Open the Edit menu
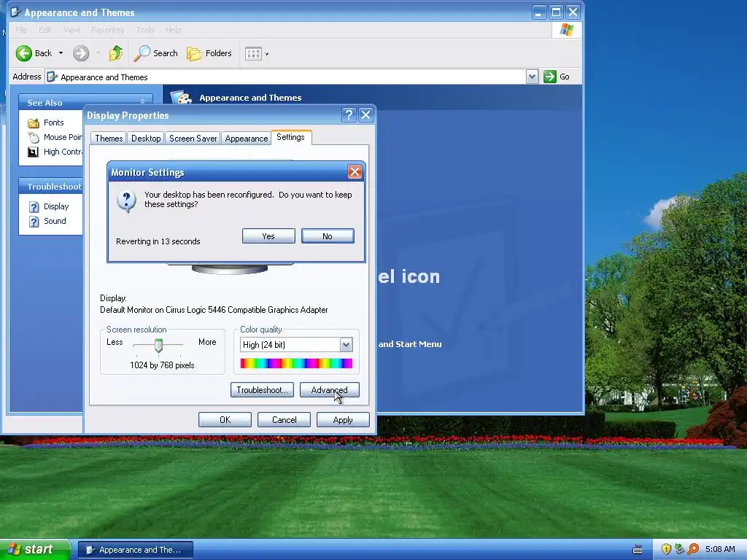This screenshot has height=560, width=747. pos(44,29)
